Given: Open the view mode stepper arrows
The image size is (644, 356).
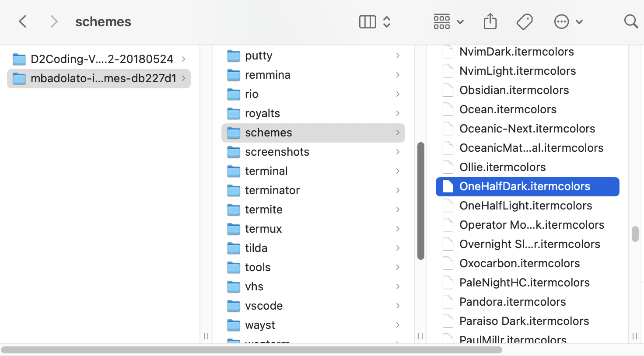Looking at the screenshot, I should point(387,21).
